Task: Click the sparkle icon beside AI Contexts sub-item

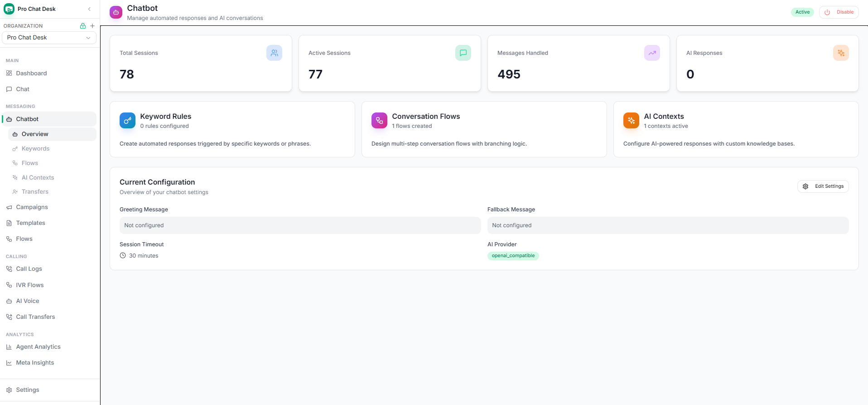Action: [x=15, y=178]
